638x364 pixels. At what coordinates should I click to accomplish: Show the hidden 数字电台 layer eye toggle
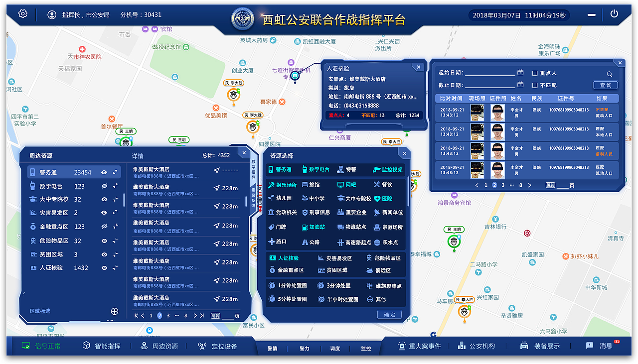point(104,186)
